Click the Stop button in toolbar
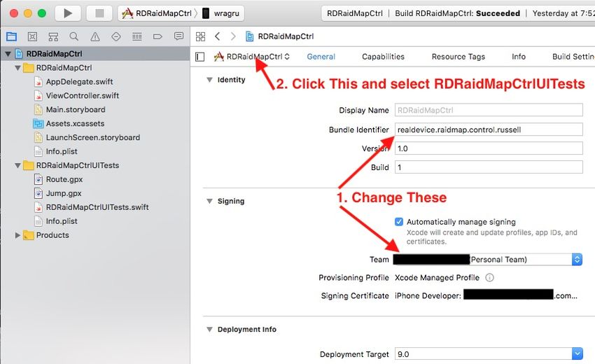Viewport: 595px width, 364px height. [99, 13]
